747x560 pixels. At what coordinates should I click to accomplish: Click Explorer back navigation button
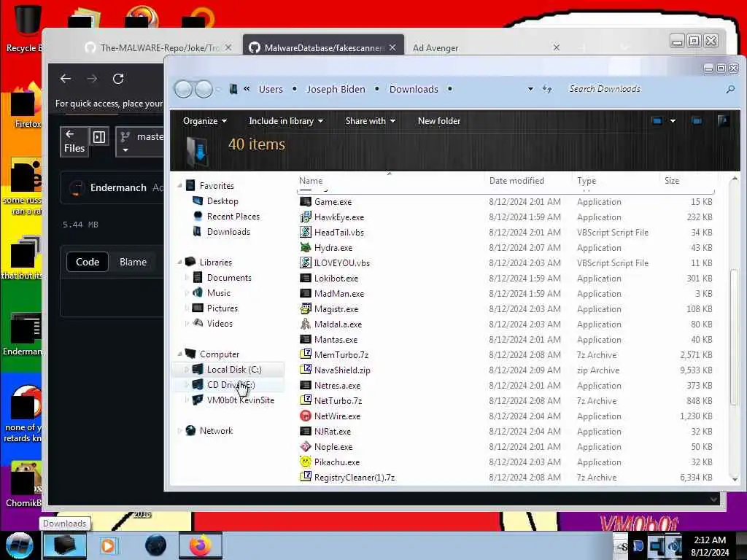click(x=183, y=89)
